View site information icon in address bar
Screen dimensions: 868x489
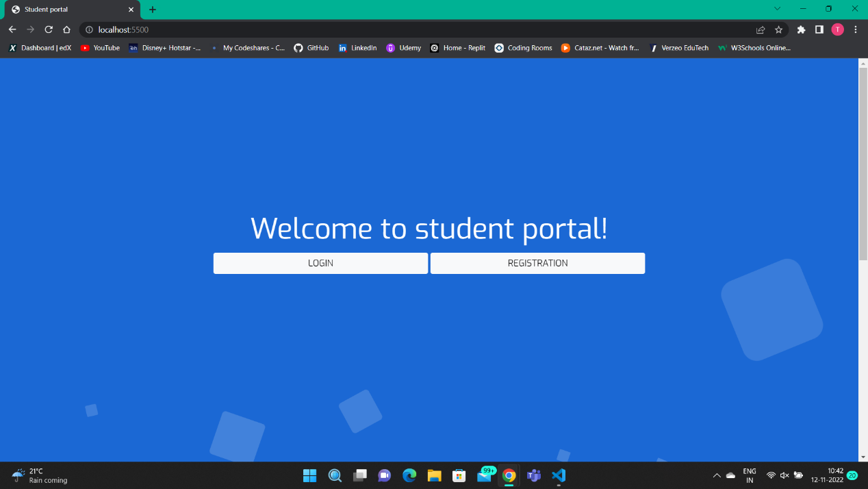[89, 29]
